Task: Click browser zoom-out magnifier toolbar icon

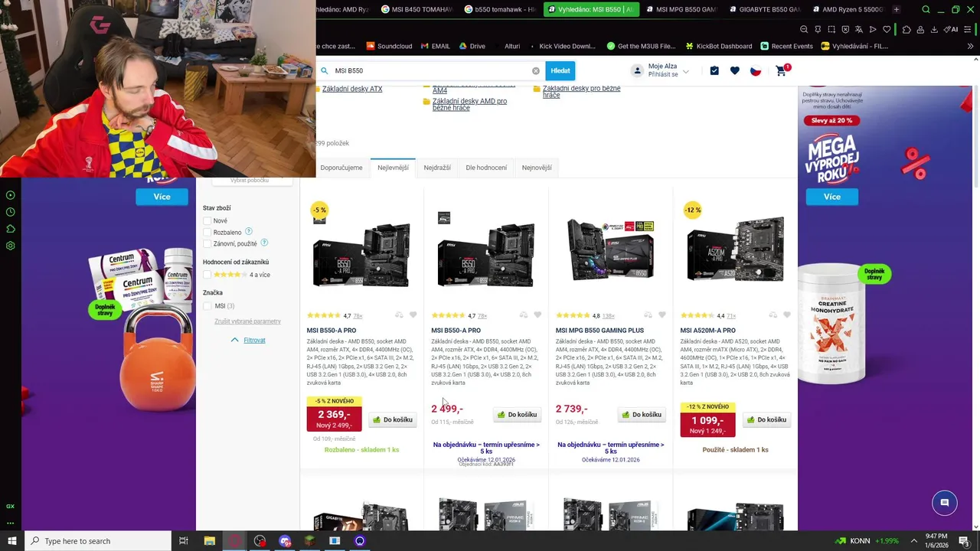Action: click(x=804, y=29)
